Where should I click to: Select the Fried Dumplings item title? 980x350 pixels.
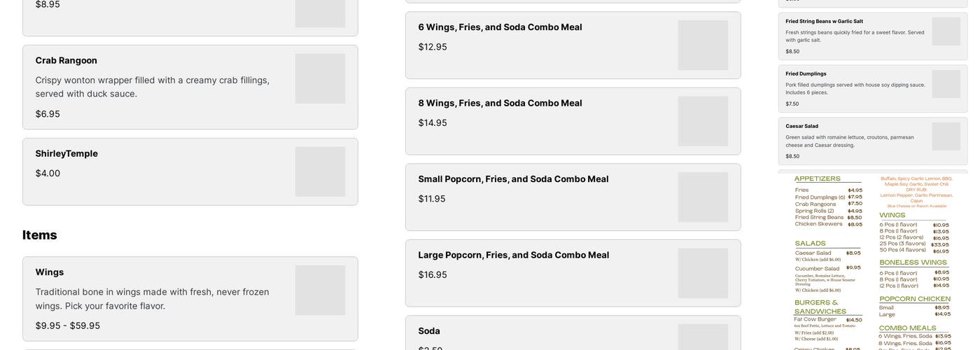tap(806, 73)
